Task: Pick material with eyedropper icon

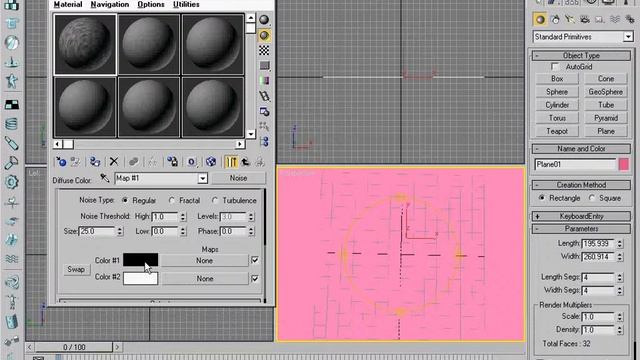Action: (x=105, y=178)
